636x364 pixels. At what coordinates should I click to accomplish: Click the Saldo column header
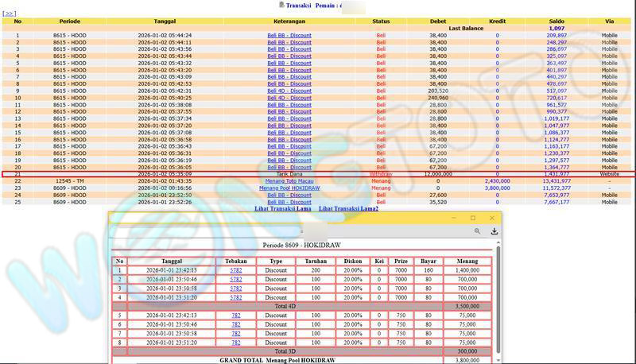click(556, 21)
